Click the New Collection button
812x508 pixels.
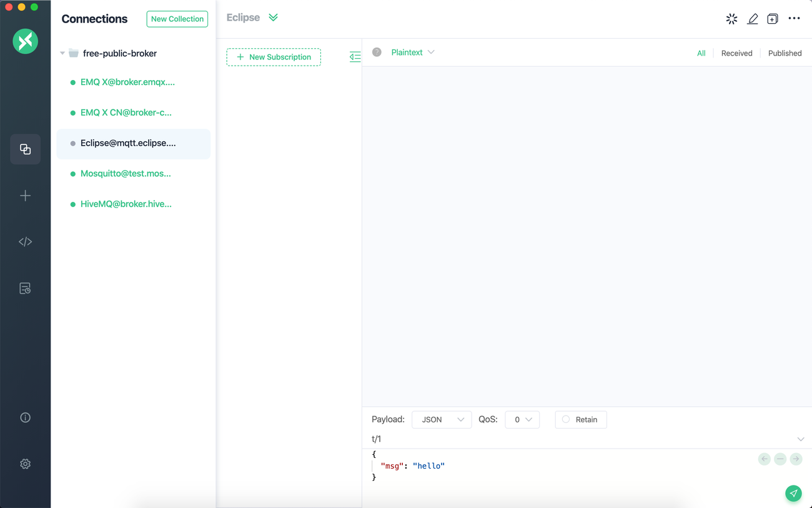coord(177,19)
